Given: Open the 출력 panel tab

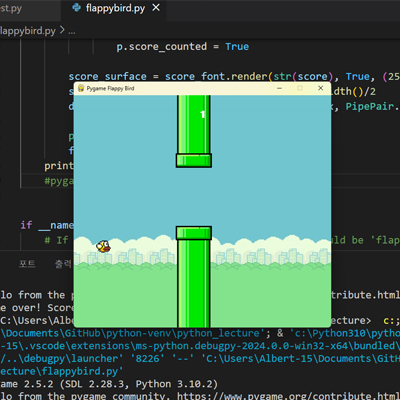Looking at the screenshot, I should coord(63,264).
